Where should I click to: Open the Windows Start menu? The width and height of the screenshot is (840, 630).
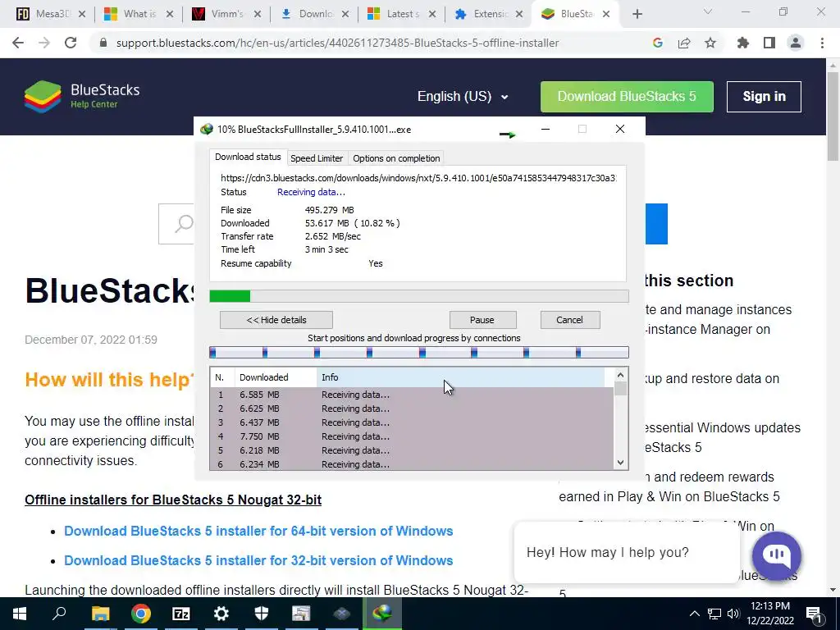coord(20,614)
